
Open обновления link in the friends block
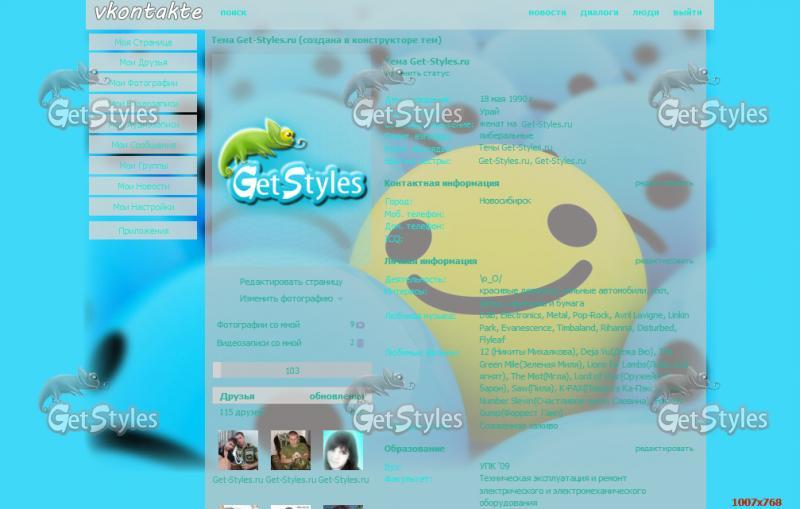tap(337, 396)
